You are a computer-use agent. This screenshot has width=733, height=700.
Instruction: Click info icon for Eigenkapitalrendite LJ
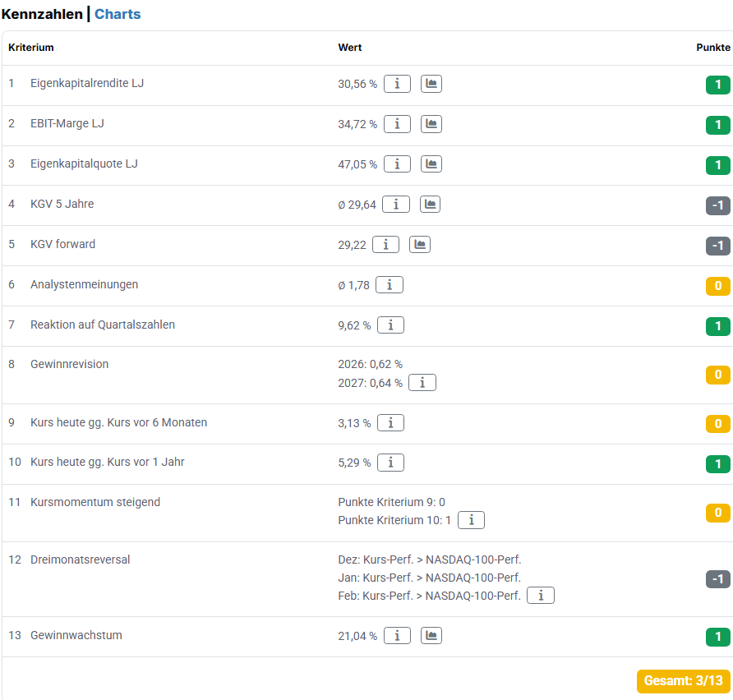(397, 84)
